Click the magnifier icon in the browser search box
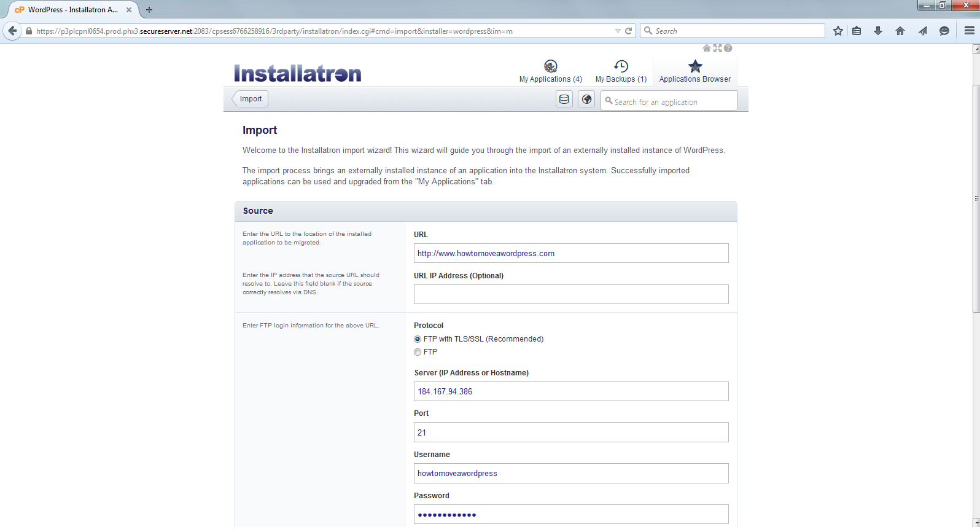980x532 pixels. 648,31
